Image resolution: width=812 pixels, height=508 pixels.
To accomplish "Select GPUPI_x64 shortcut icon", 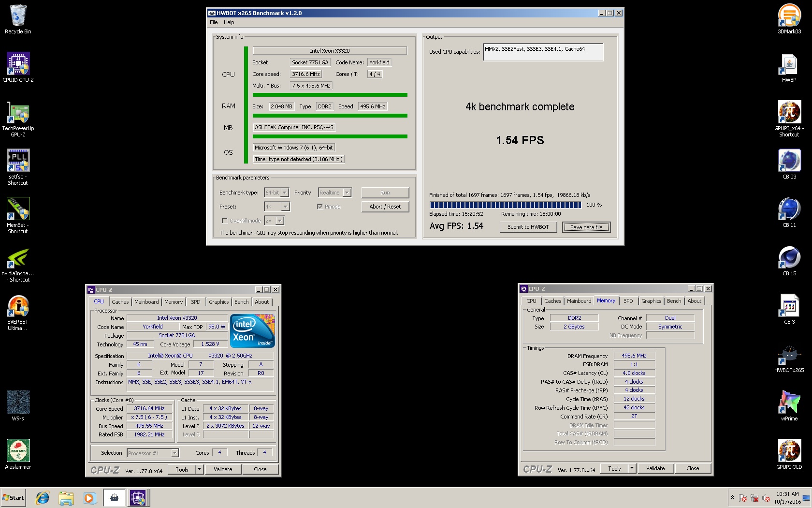I will 789,119.
